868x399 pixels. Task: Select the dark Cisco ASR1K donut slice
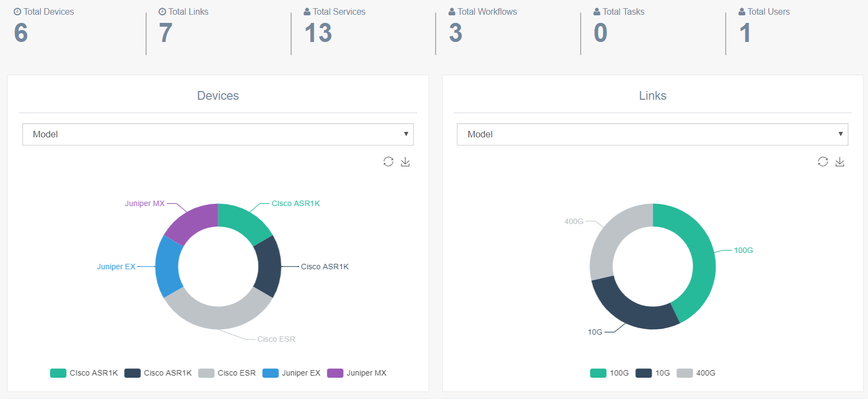pos(268,267)
